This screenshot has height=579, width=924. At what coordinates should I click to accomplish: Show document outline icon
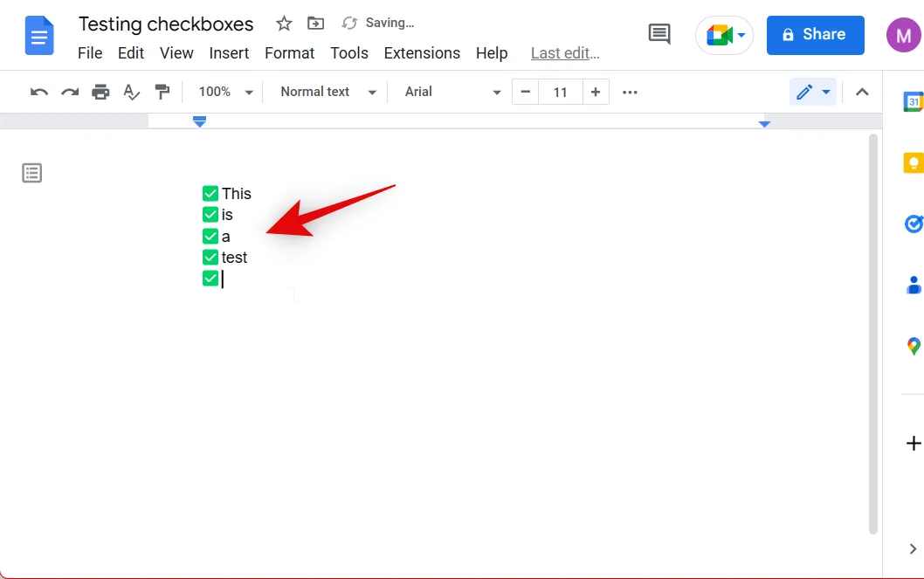coord(31,173)
